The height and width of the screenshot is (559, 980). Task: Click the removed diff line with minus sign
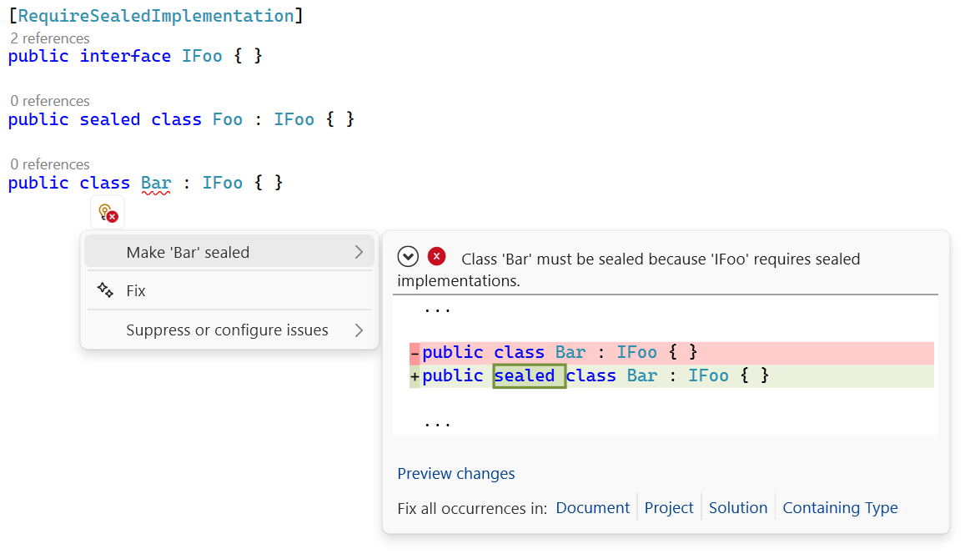click(x=671, y=353)
